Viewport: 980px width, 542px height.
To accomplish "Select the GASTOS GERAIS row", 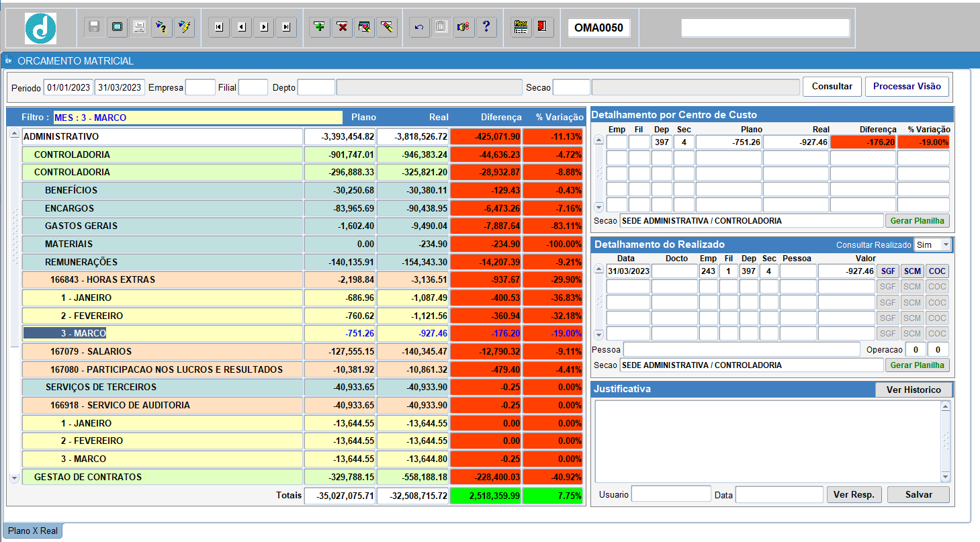I will (163, 226).
